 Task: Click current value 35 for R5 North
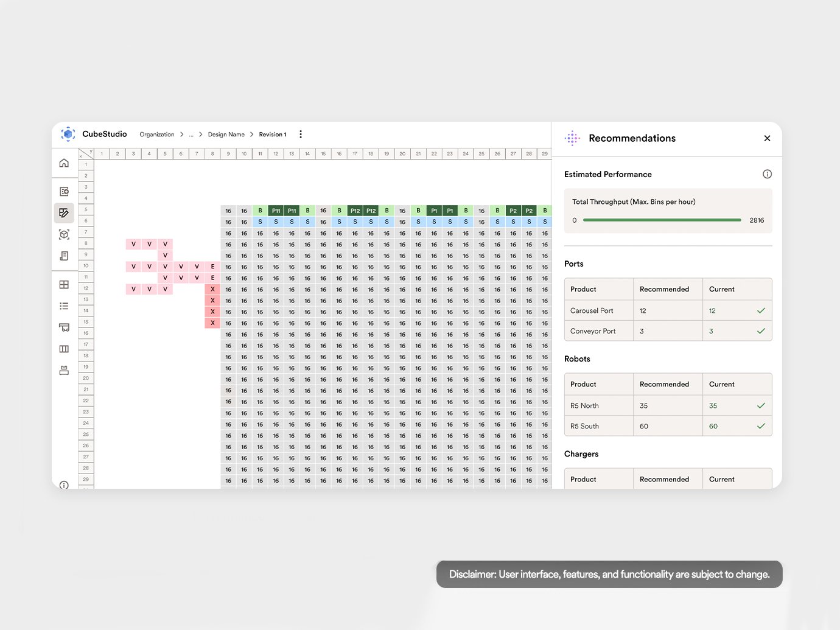click(713, 405)
